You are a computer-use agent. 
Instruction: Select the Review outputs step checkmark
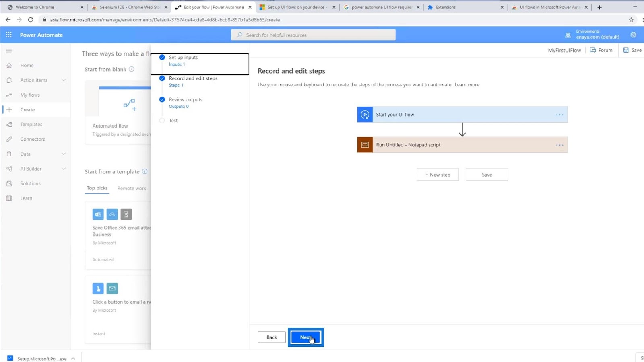(x=162, y=99)
